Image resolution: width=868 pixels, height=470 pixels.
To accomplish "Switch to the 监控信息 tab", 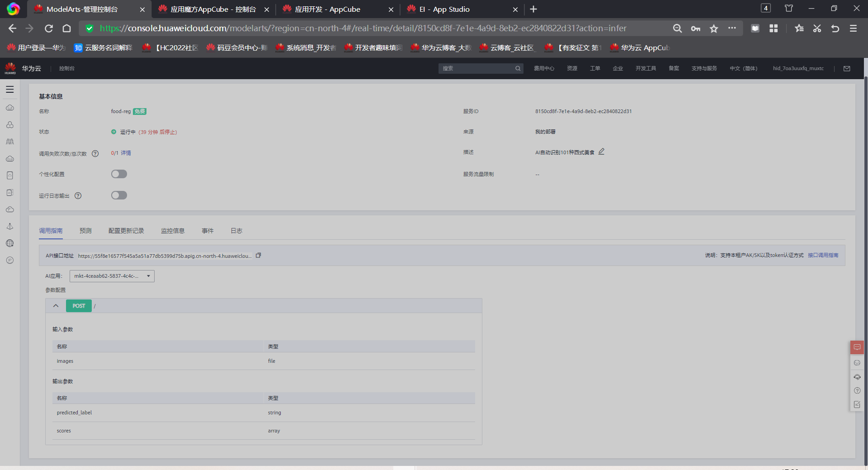I will [173, 231].
